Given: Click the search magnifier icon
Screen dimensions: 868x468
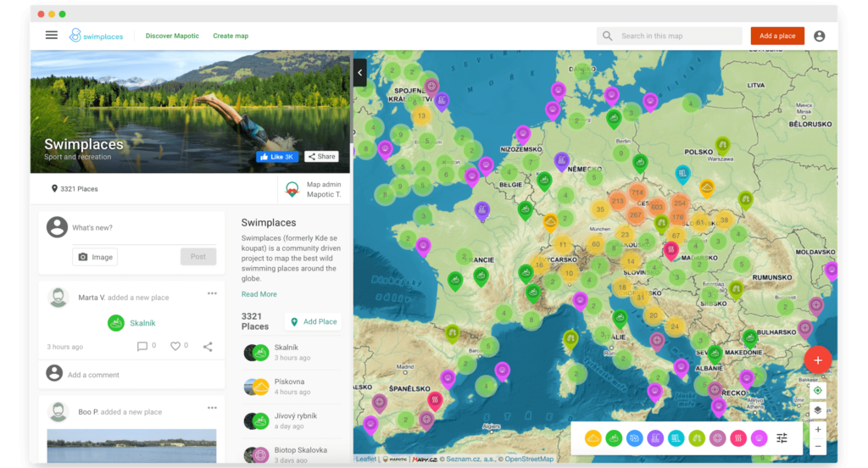Looking at the screenshot, I should tap(607, 36).
